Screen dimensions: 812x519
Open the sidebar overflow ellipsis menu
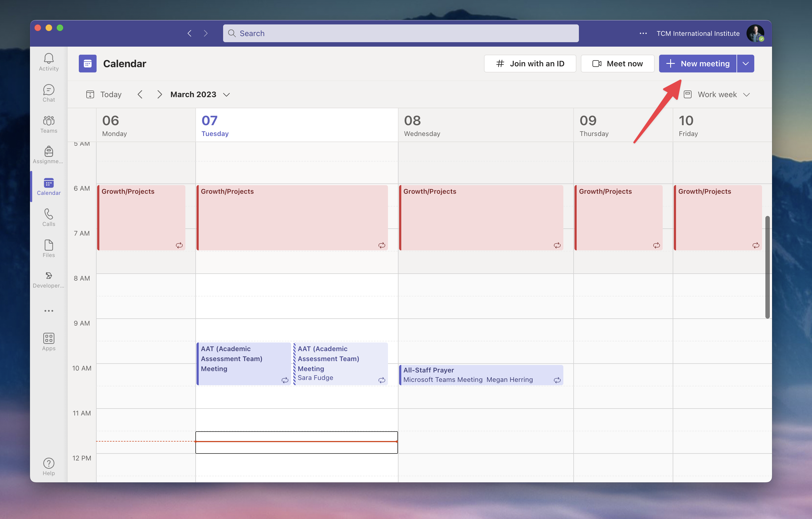tap(49, 311)
